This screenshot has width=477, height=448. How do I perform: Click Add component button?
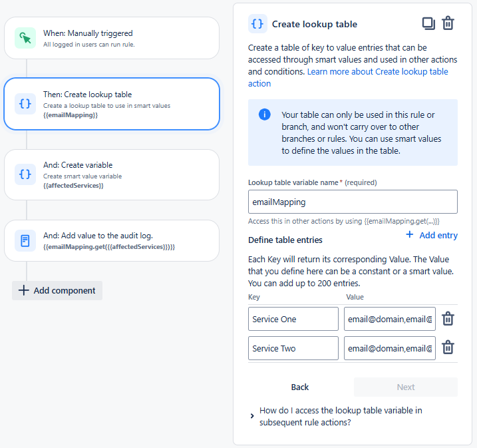[57, 290]
